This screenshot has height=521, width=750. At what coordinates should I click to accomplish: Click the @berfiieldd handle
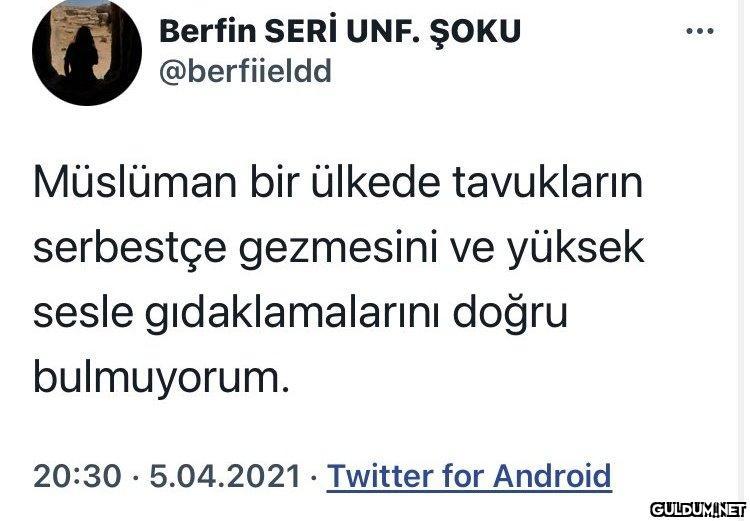(245, 73)
